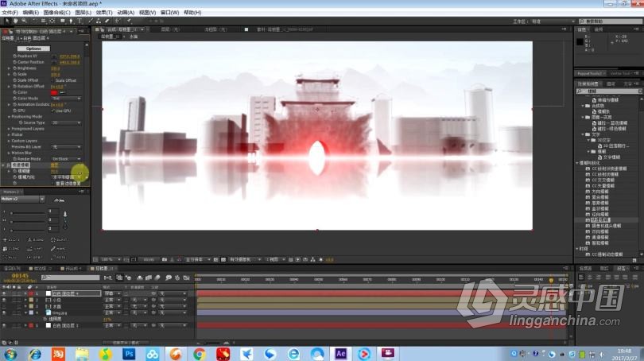Viewport: 644px width, 361px height.
Task: Open the 图层(L) menu
Action: pos(83,13)
